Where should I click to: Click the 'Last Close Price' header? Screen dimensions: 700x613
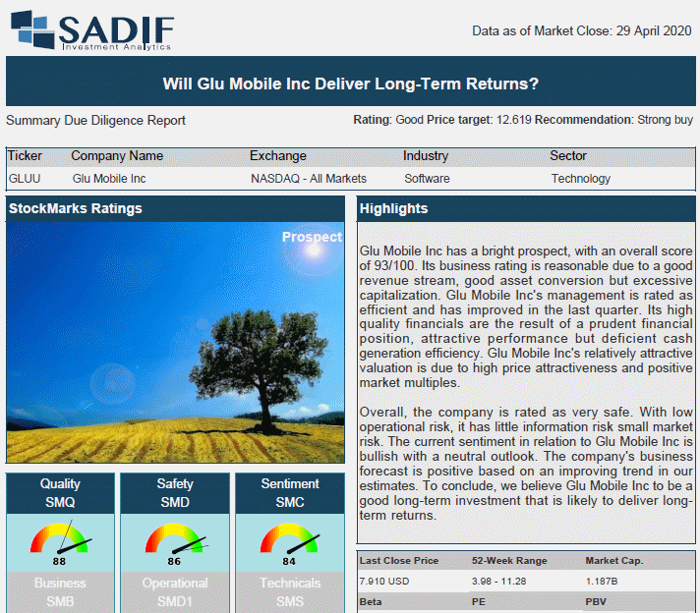pyautogui.click(x=399, y=561)
